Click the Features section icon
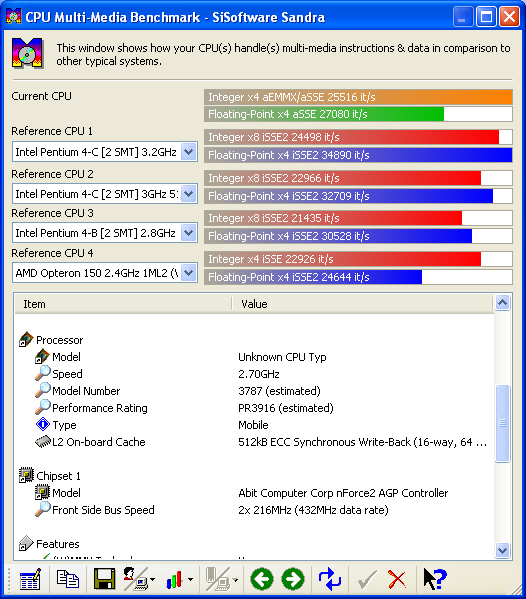Image resolution: width=526 pixels, height=599 pixels. tap(26, 543)
